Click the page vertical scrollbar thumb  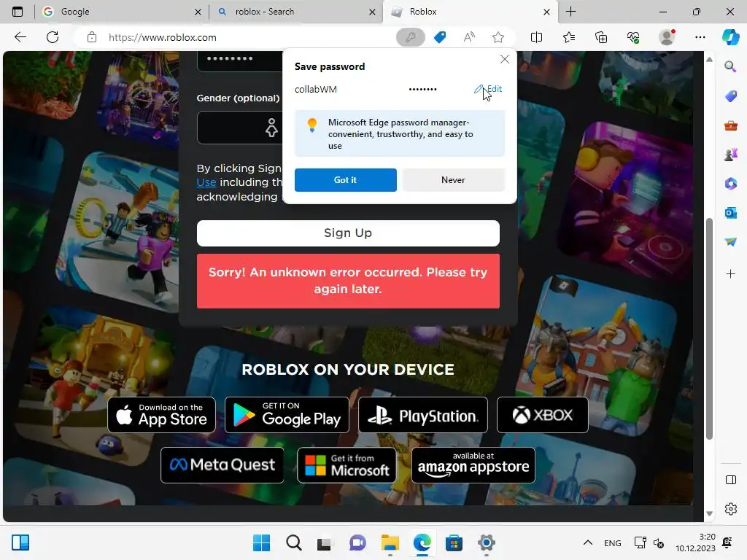point(709,329)
